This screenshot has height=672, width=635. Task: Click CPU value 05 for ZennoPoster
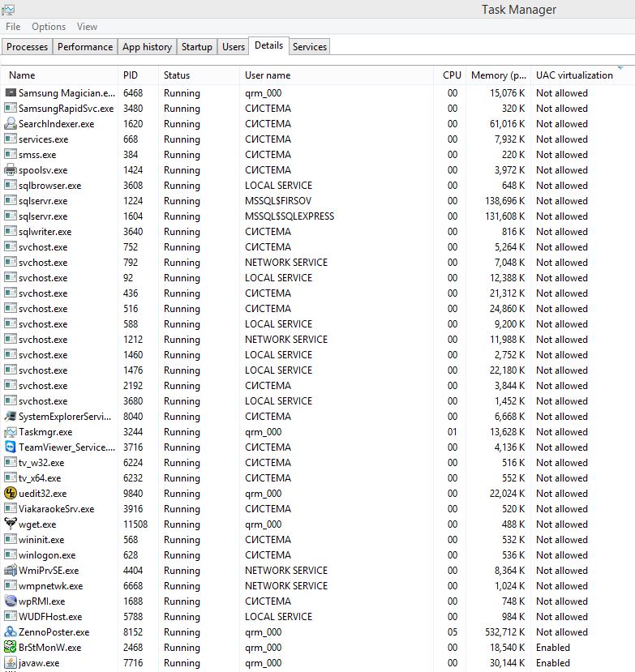point(453,631)
